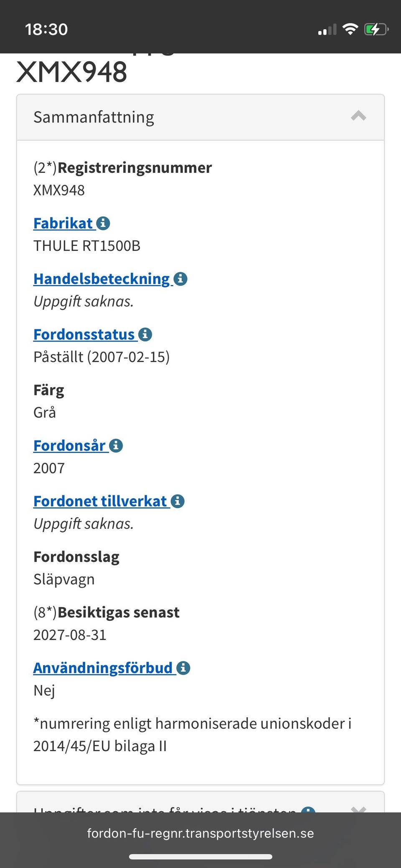
Task: Tap the clock in the status bar
Action: [46, 28]
